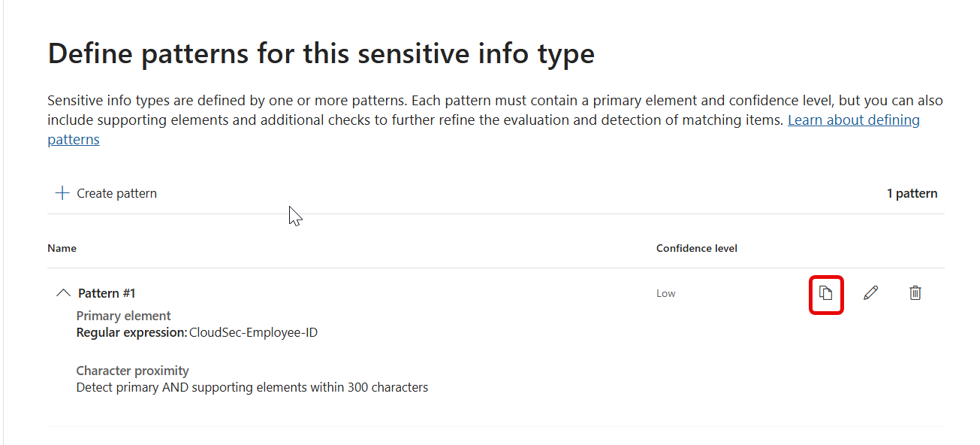
Task: Click the Confidence level column header
Action: click(696, 248)
